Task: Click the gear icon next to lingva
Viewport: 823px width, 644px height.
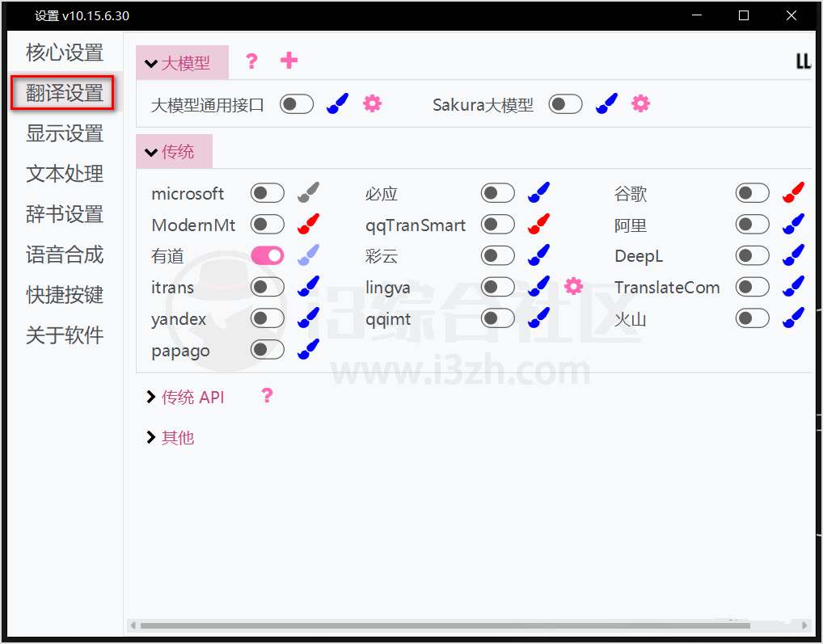Action: tap(573, 286)
